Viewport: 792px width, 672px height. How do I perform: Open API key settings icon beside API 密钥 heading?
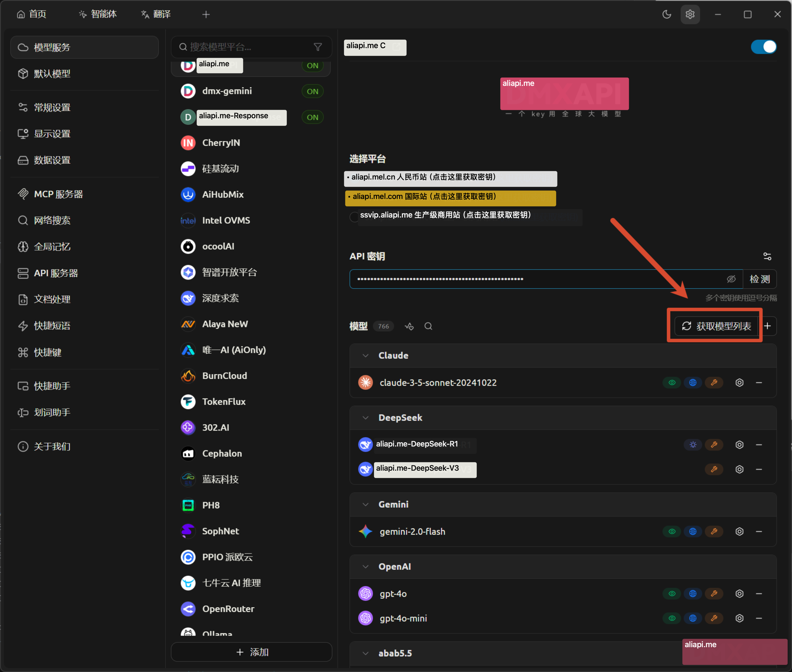[x=767, y=256]
